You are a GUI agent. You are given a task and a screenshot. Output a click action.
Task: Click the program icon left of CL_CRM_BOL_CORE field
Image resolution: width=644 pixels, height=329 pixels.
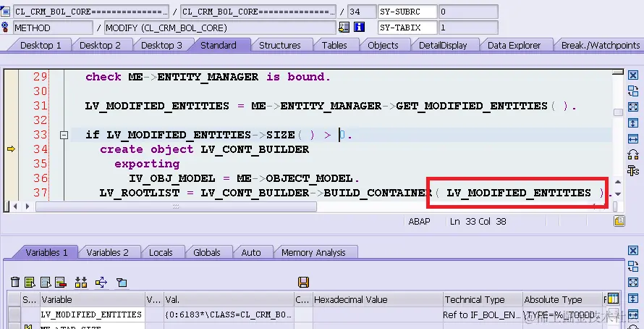5,11
